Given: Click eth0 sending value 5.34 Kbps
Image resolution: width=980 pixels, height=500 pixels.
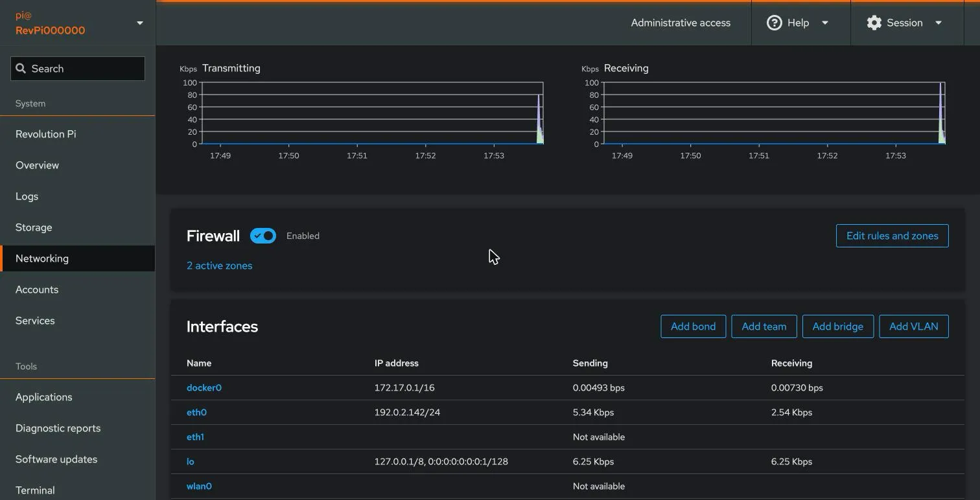Looking at the screenshot, I should [593, 413].
